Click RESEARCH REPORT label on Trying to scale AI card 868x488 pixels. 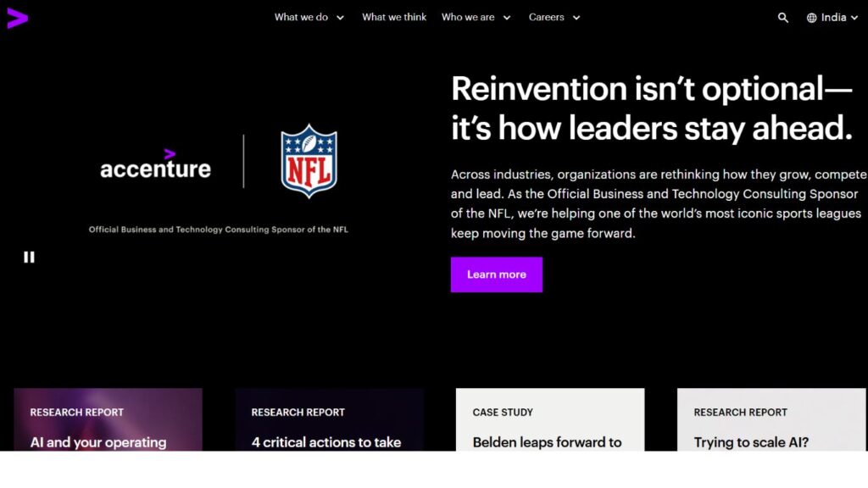(740, 413)
